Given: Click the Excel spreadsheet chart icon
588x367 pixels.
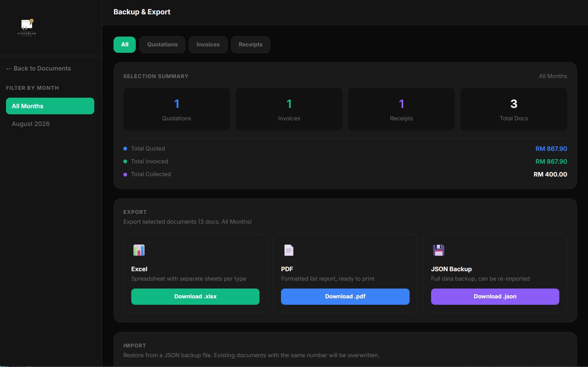Looking at the screenshot, I should [139, 250].
